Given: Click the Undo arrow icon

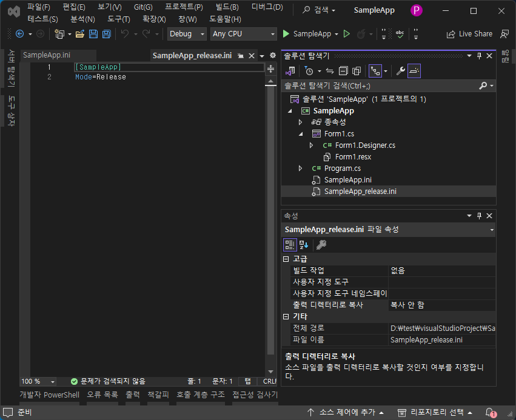Looking at the screenshot, I should click(x=125, y=34).
